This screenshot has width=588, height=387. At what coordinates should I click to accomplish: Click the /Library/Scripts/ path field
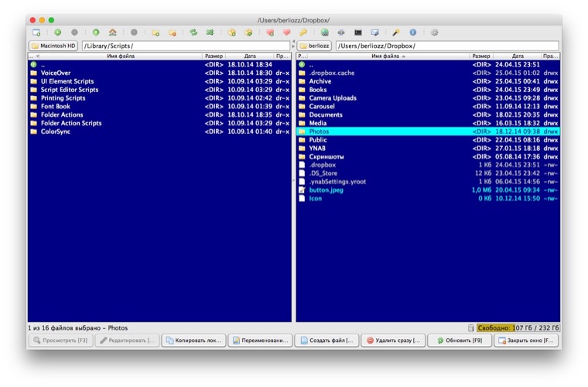tap(186, 46)
